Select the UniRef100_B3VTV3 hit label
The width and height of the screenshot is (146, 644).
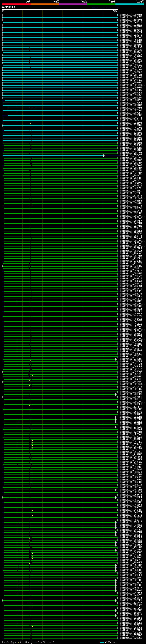click(131, 100)
